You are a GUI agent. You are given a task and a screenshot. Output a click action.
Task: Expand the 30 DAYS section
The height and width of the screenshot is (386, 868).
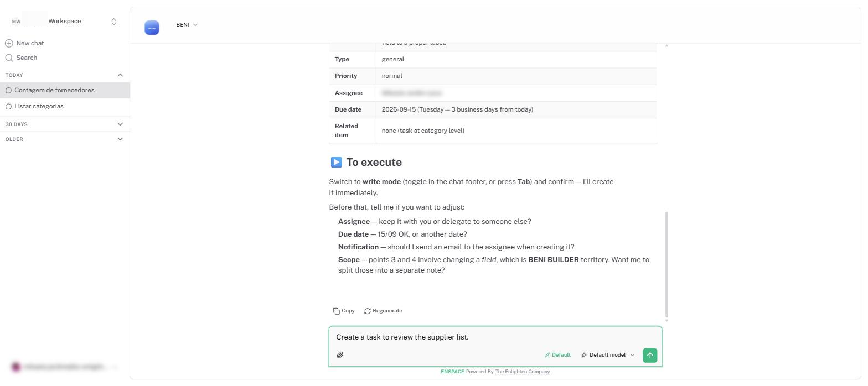click(120, 124)
